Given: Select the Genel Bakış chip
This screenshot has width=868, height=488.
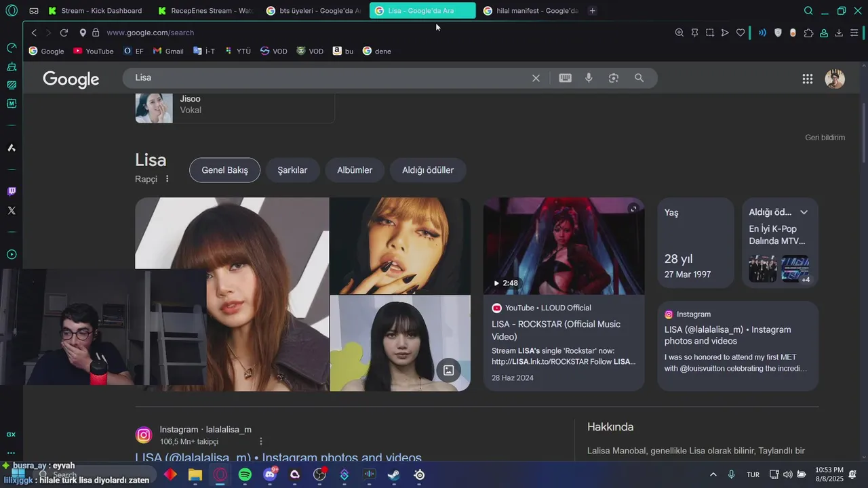Looking at the screenshot, I should pos(224,170).
